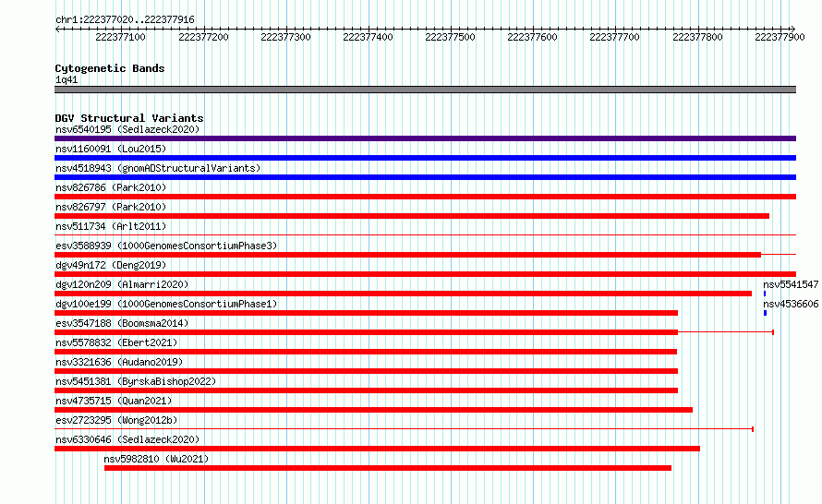Click the red nsv826786 variant bar
Image resolution: width=822 pixels, height=504 pixels.
click(425, 197)
